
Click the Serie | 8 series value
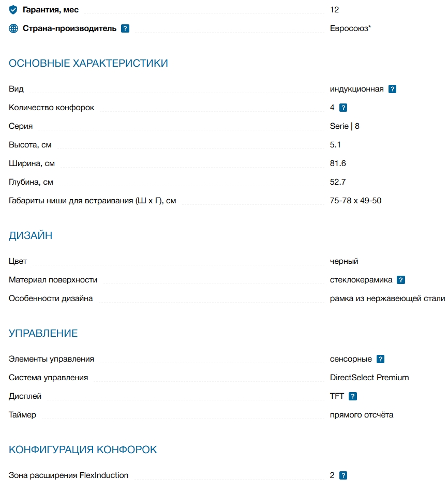(345, 126)
